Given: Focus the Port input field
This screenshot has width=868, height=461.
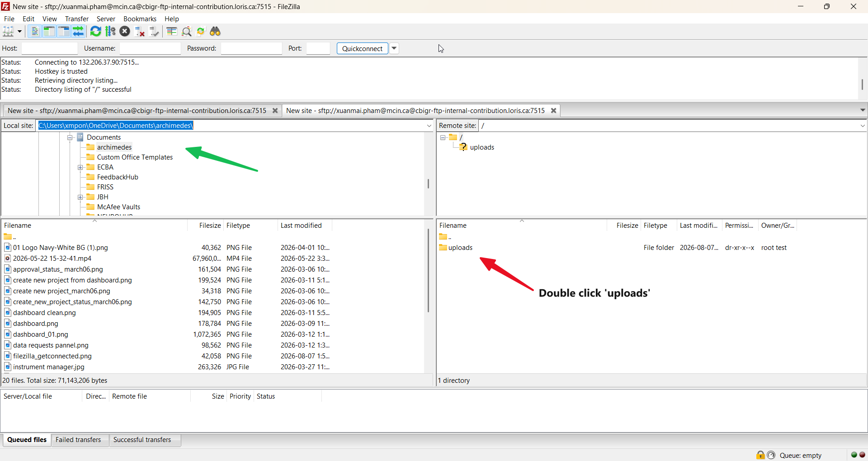Looking at the screenshot, I should click(318, 48).
